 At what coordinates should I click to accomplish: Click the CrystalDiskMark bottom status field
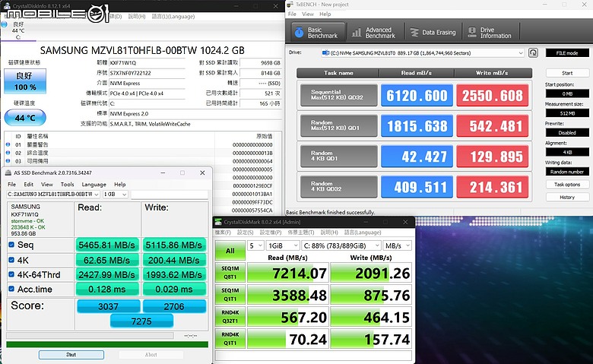point(313,356)
